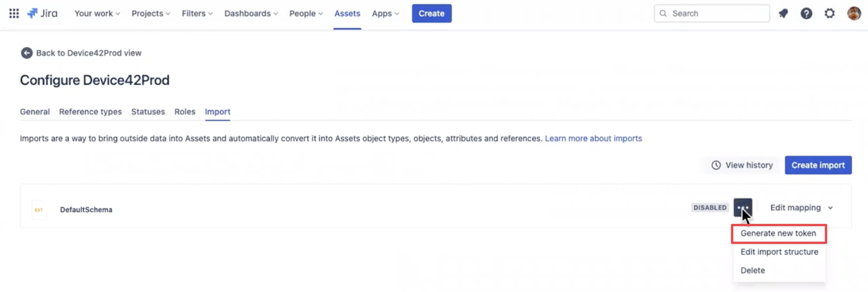Click the back arrow to Device42Prod view
The height and width of the screenshot is (292, 868).
click(27, 53)
